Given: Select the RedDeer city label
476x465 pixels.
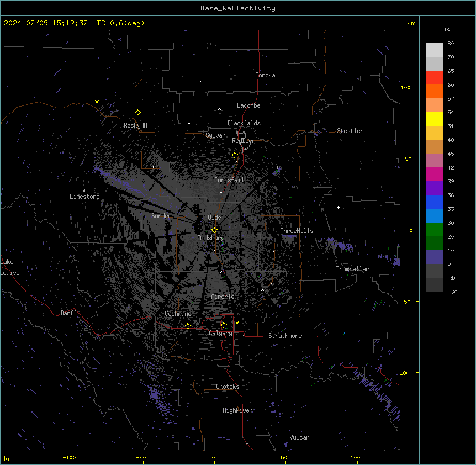Looking at the screenshot, I should 243,141.
